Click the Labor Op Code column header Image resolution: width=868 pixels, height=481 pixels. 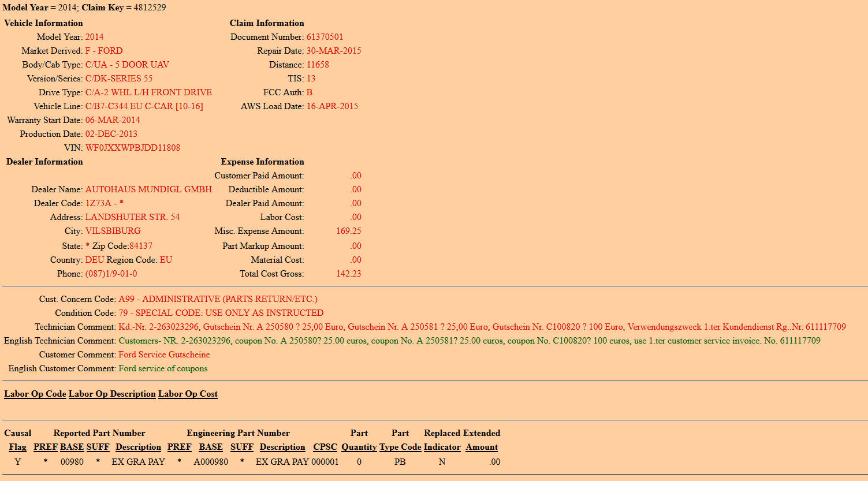click(35, 394)
